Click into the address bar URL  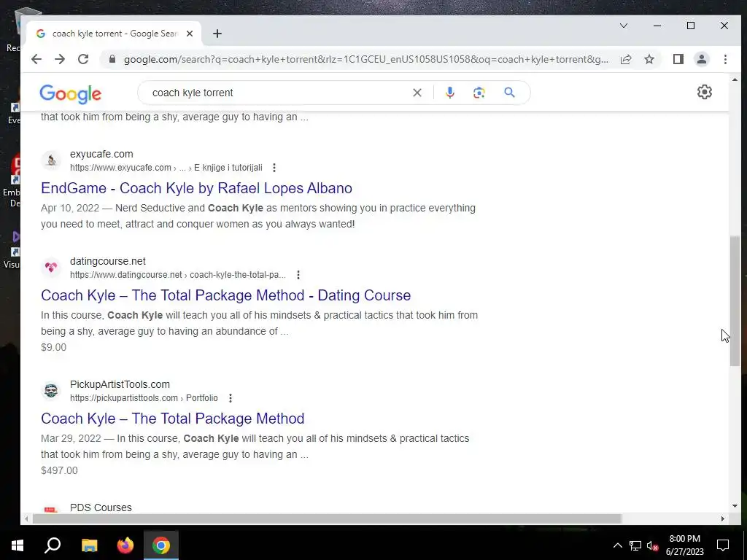tap(366, 59)
